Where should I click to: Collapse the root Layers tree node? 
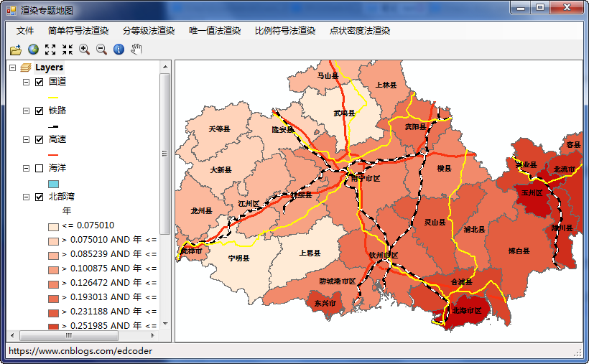(x=12, y=67)
